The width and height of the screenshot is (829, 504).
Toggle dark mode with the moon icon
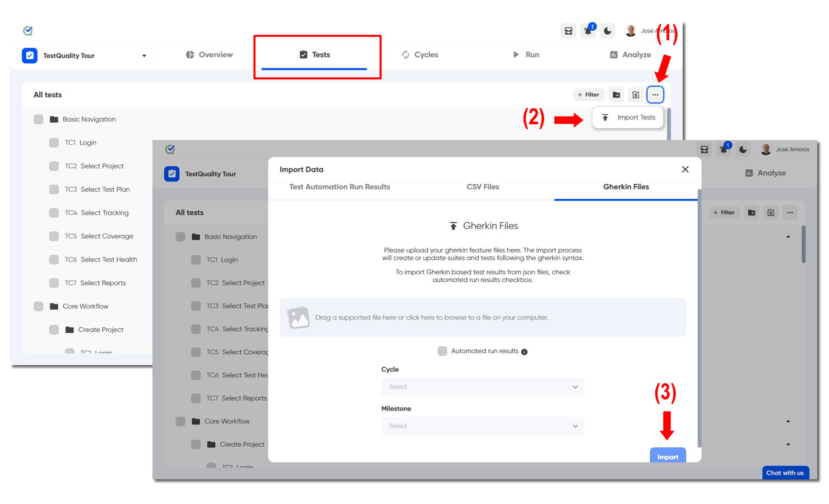tap(607, 31)
